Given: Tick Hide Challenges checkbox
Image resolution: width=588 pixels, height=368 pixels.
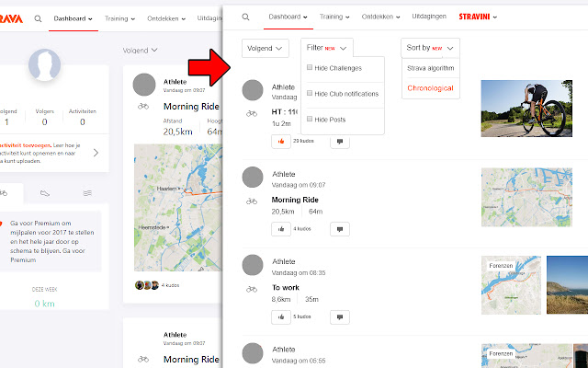Looking at the screenshot, I should pos(310,67).
